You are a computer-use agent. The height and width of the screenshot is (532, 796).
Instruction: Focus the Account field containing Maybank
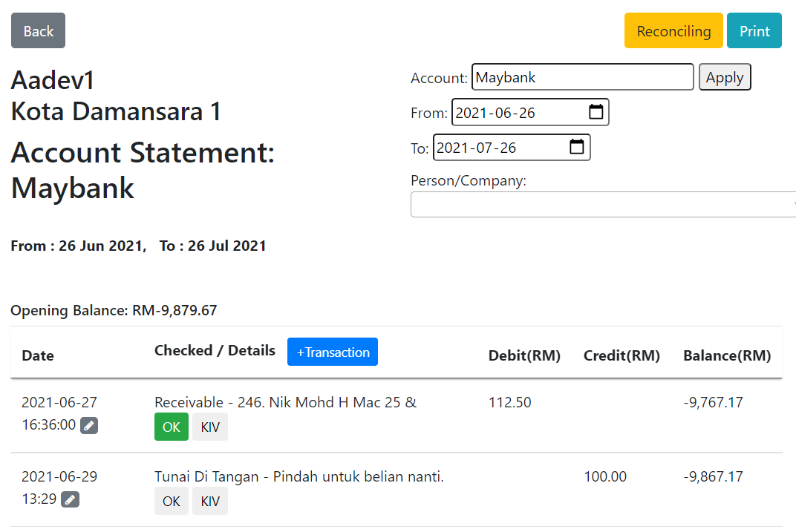click(x=583, y=77)
